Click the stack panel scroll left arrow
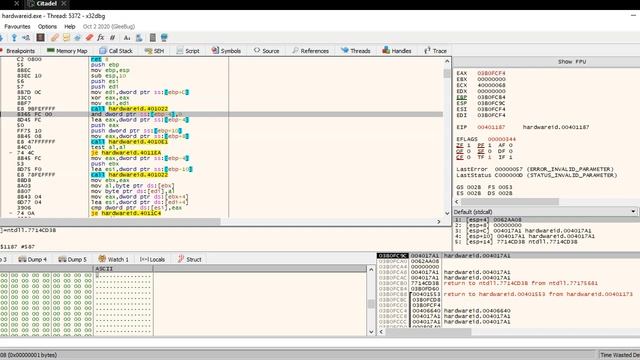 click(381, 332)
